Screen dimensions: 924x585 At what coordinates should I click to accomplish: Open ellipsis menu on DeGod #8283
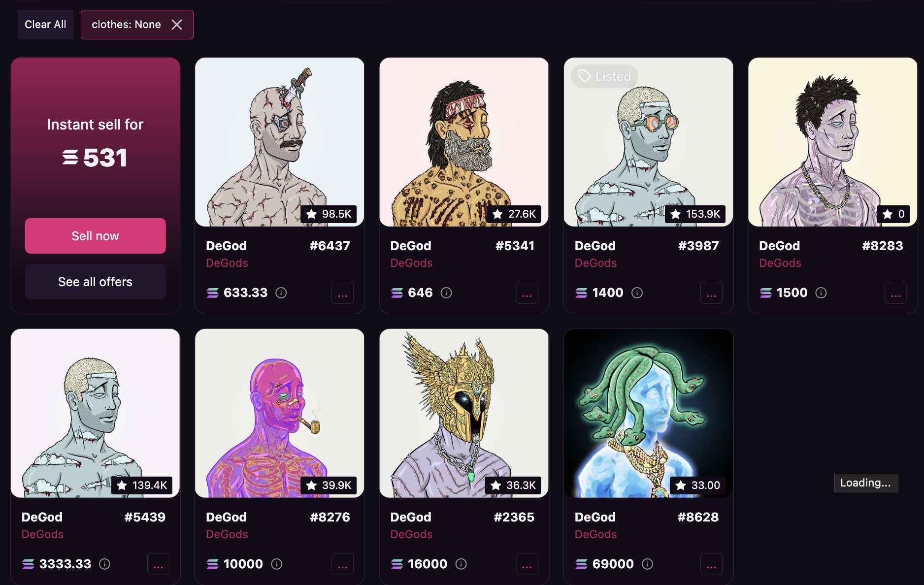point(895,293)
